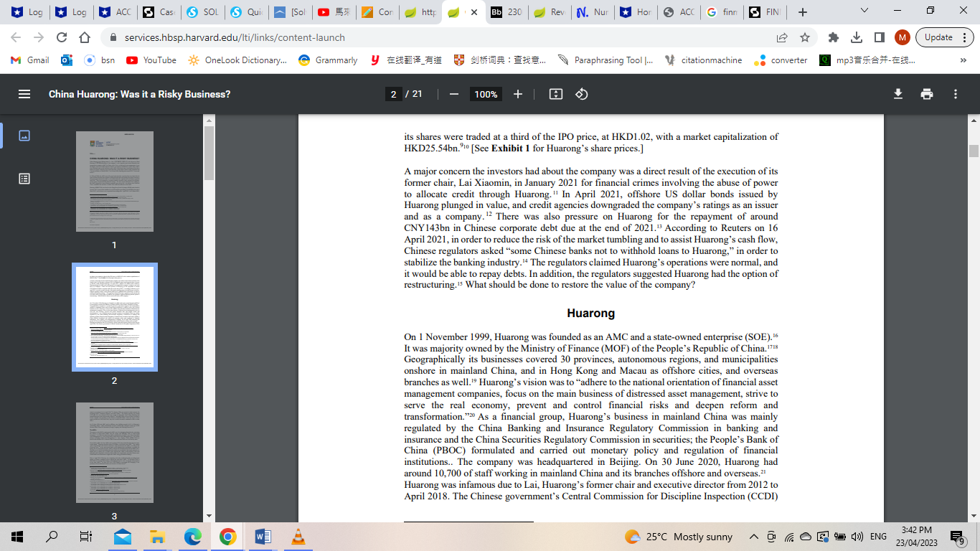Open the converter bookmark
The height and width of the screenshot is (551, 980).
pyautogui.click(x=781, y=60)
